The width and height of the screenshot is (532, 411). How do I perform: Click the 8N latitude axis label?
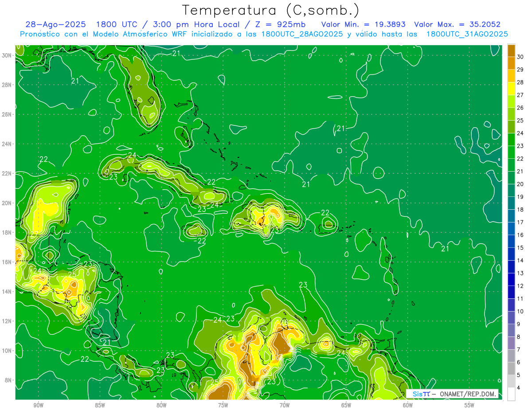click(8, 380)
